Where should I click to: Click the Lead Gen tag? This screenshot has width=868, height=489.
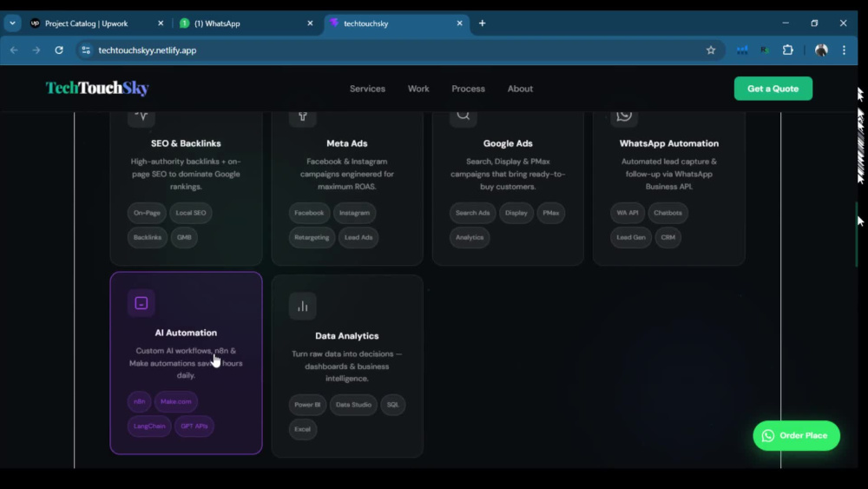click(630, 238)
